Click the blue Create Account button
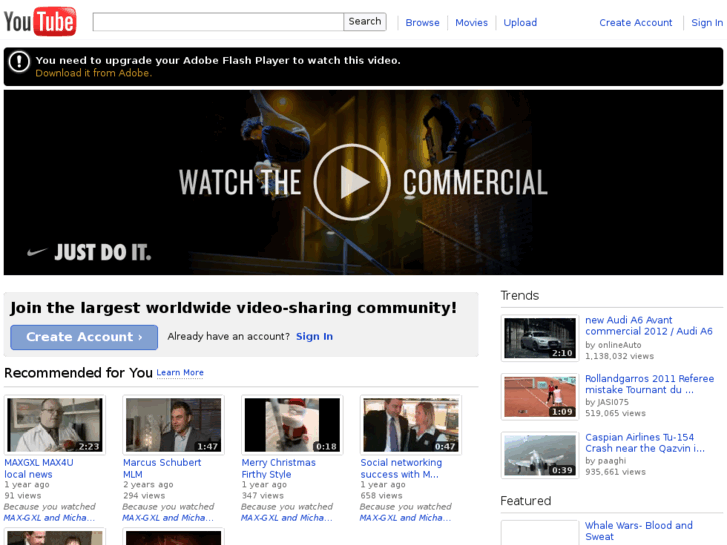This screenshot has width=727, height=545. pos(84,337)
